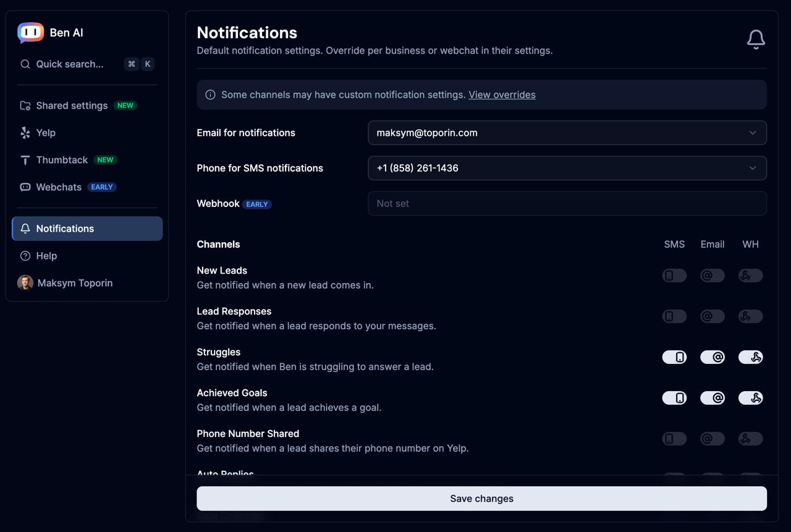This screenshot has width=791, height=532.
Task: Click the bell icon in Notifications header
Action: coord(756,40)
